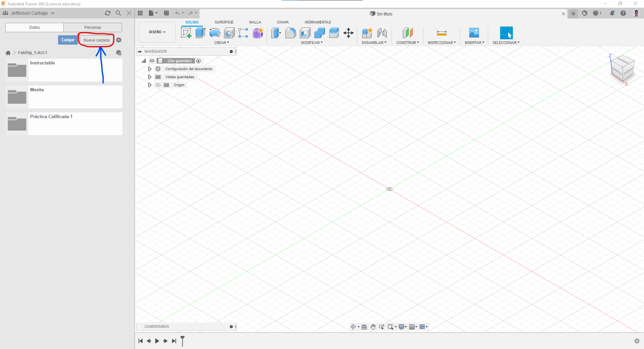Image resolution: width=644 pixels, height=349 pixels.
Task: Open project in web globe icon
Action: point(119,53)
